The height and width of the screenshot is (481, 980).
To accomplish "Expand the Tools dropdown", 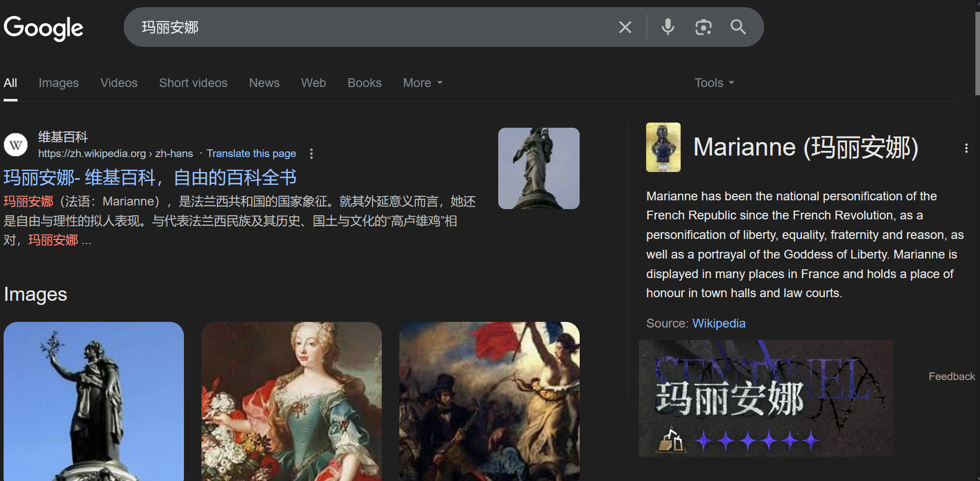I will coord(714,83).
